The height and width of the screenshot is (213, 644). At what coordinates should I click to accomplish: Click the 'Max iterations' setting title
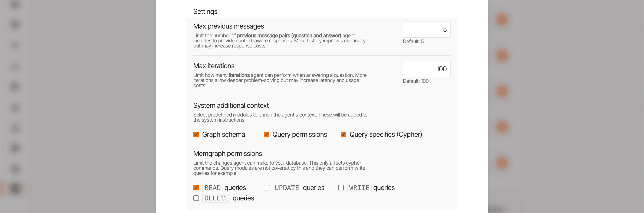tap(214, 66)
